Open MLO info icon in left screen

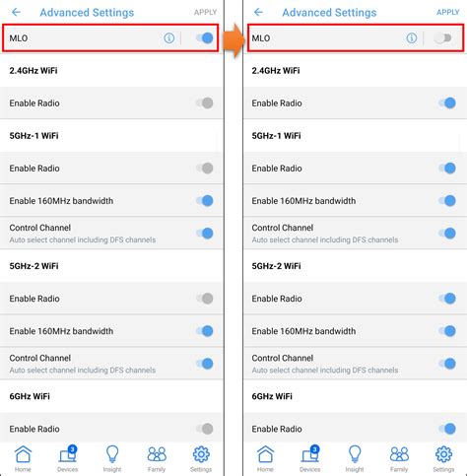(x=169, y=38)
